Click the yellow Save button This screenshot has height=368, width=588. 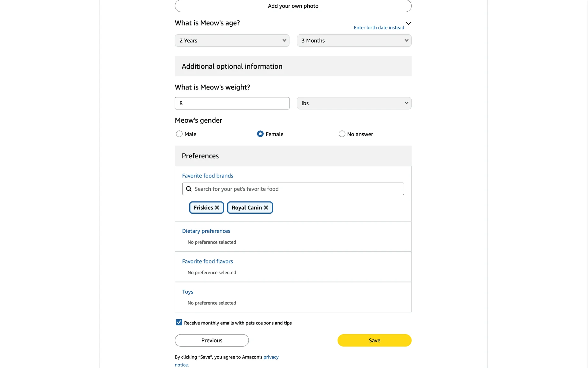[x=374, y=340]
